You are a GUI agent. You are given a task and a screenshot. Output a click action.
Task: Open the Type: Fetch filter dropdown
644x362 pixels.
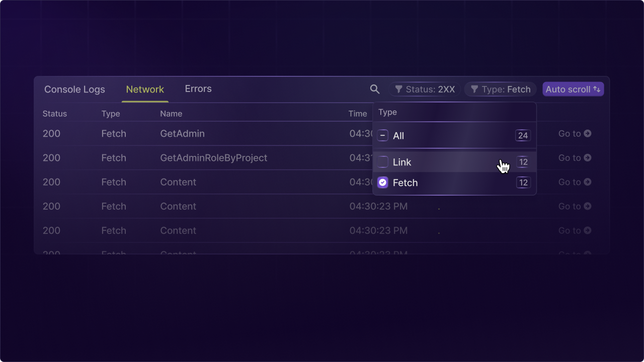tap(500, 89)
